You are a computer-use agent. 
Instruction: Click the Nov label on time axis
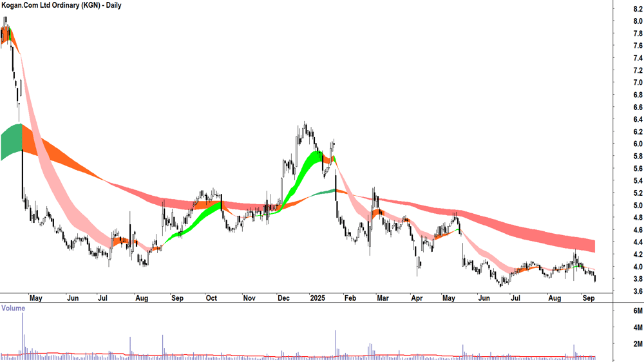(x=249, y=298)
